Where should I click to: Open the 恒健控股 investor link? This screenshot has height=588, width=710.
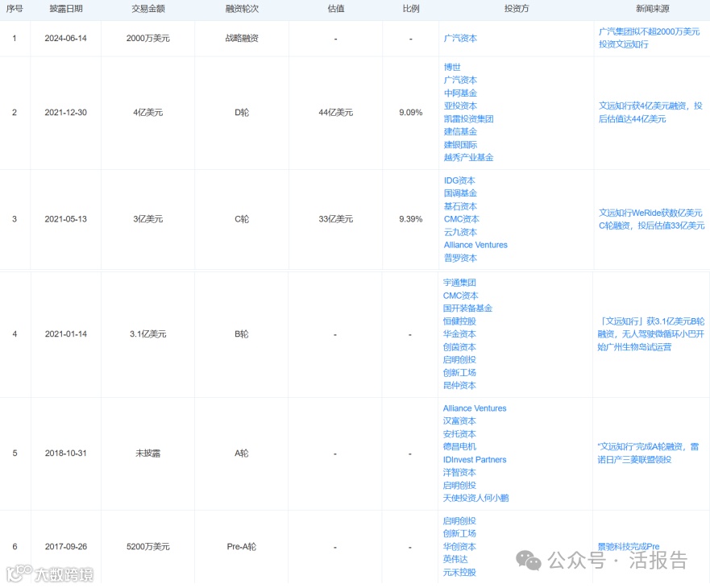459,321
